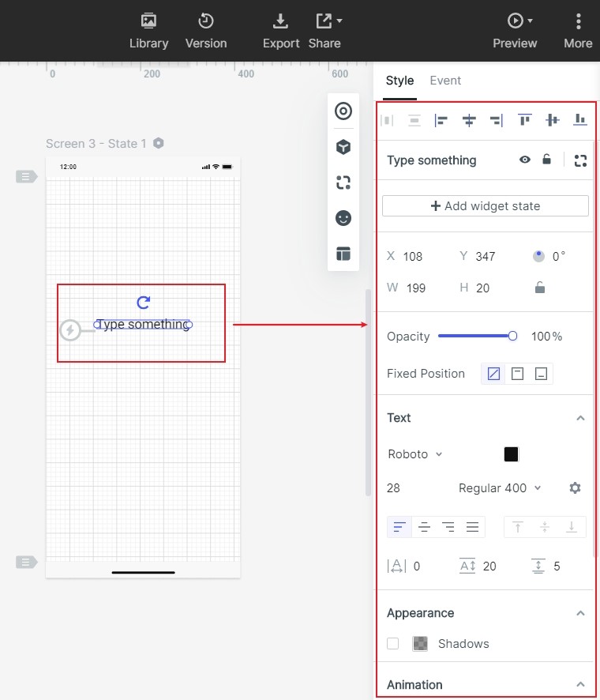Edit the rotation value 0°

pyautogui.click(x=558, y=256)
